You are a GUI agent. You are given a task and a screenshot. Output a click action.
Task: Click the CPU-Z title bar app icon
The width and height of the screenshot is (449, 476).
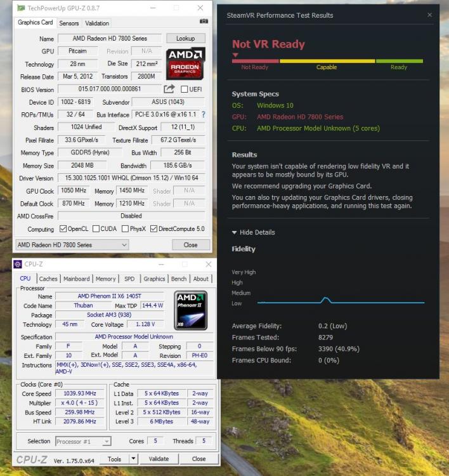click(18, 264)
